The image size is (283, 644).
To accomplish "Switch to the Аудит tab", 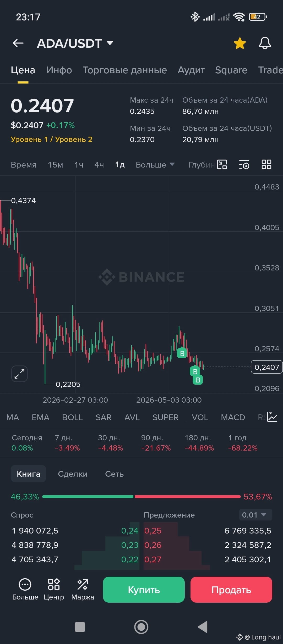I will pos(191,70).
